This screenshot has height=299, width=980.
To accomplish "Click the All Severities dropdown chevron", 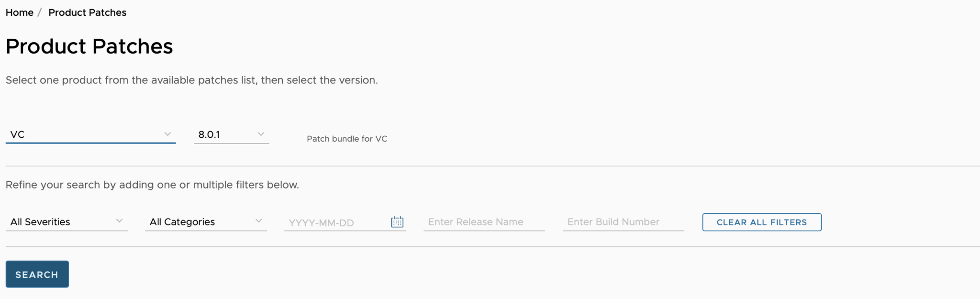I will pos(120,221).
